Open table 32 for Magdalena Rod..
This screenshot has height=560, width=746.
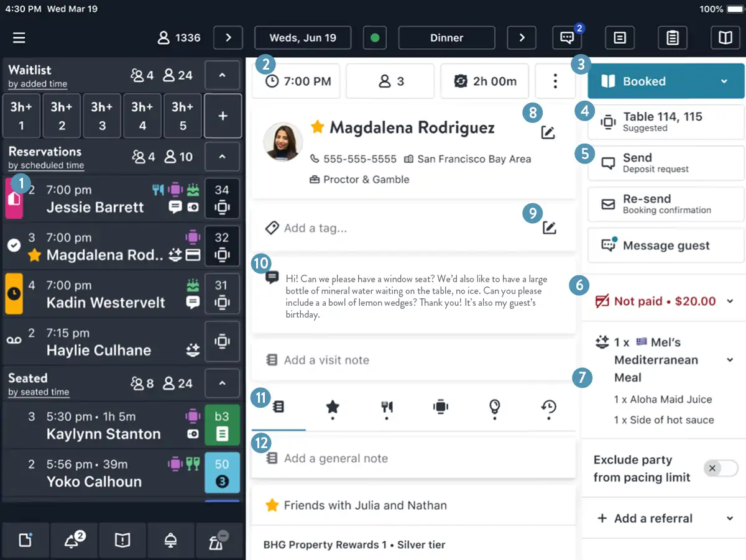[222, 246]
